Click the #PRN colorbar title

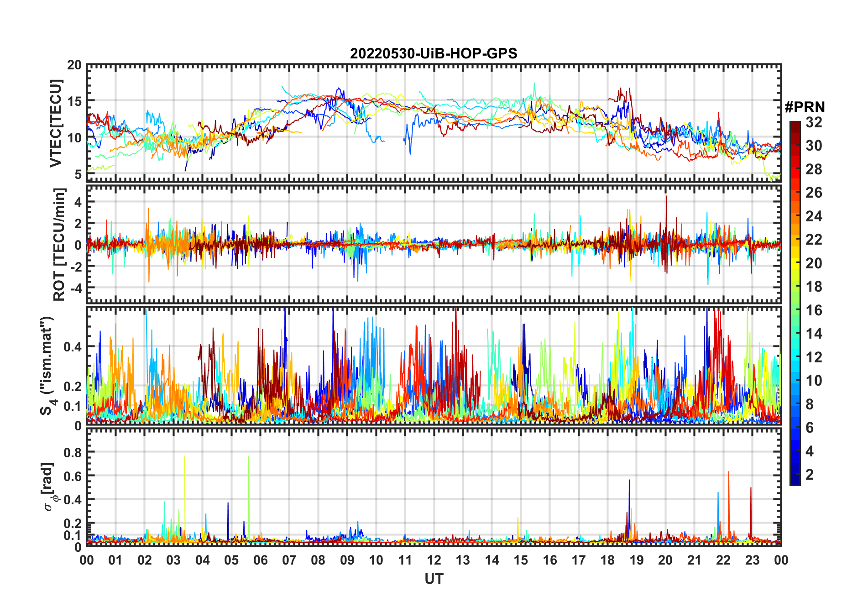pyautogui.click(x=805, y=107)
